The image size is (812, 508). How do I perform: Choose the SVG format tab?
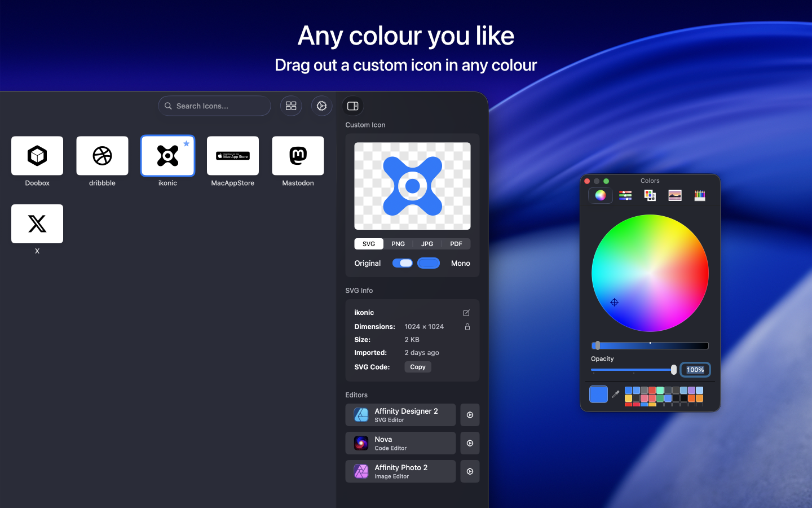click(x=369, y=244)
